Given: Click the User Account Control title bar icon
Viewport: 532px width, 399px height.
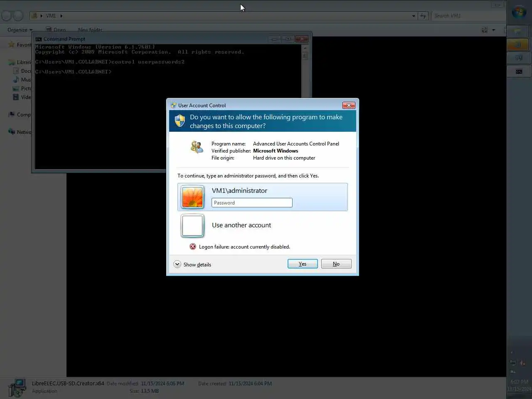Looking at the screenshot, I should pyautogui.click(x=174, y=106).
